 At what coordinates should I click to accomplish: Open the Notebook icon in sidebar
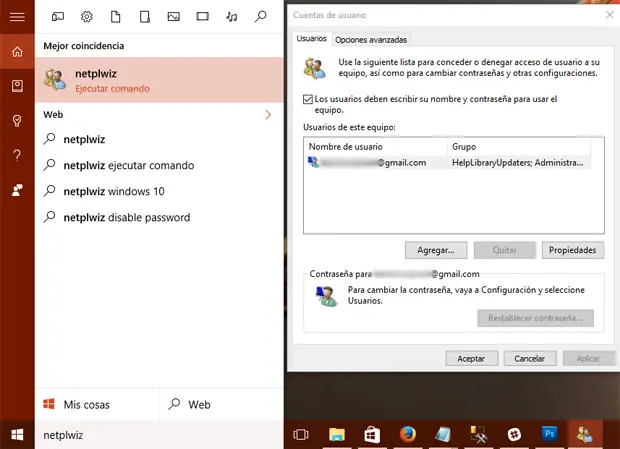[x=17, y=86]
